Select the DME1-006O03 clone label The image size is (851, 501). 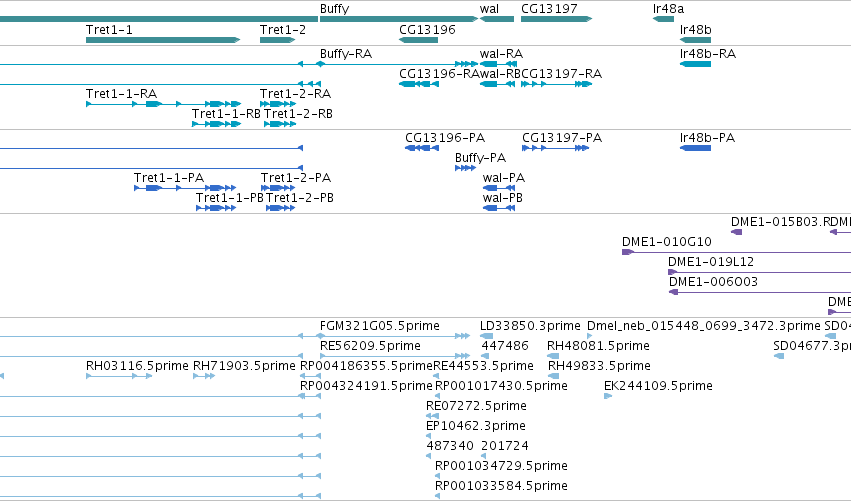[x=713, y=282]
